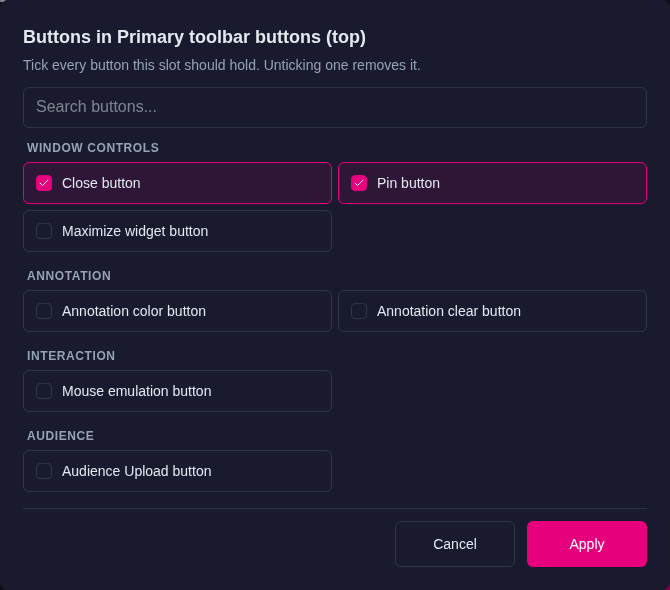Untick the Pin button checkbox
Image resolution: width=670 pixels, height=590 pixels.
click(x=359, y=183)
